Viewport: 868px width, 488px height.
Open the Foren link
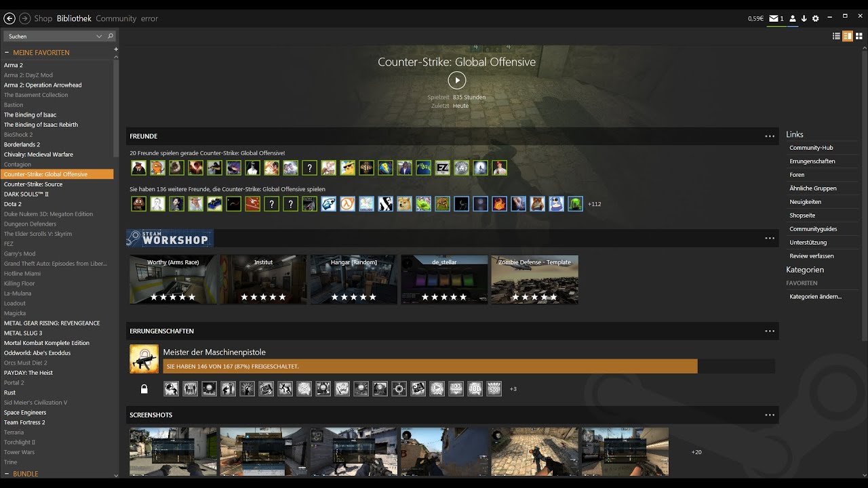[797, 175]
